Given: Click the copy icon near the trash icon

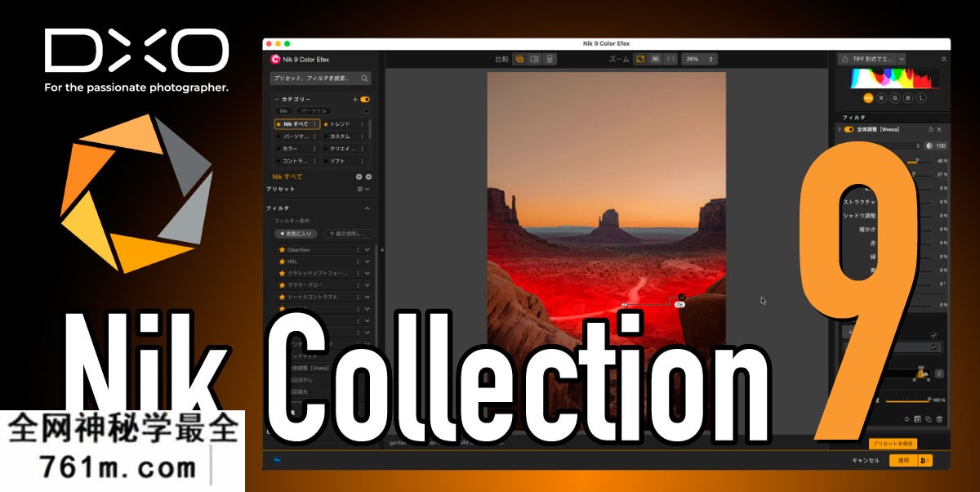Looking at the screenshot, I should (x=929, y=419).
